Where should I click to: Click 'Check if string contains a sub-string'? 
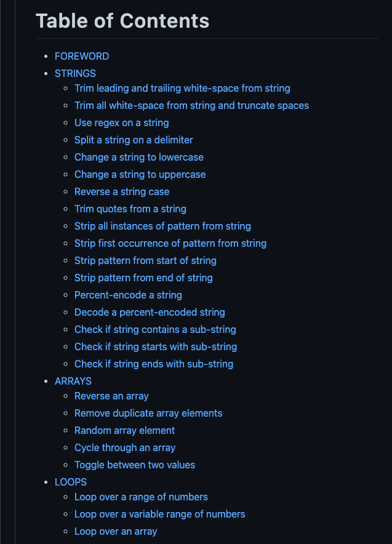tap(155, 330)
